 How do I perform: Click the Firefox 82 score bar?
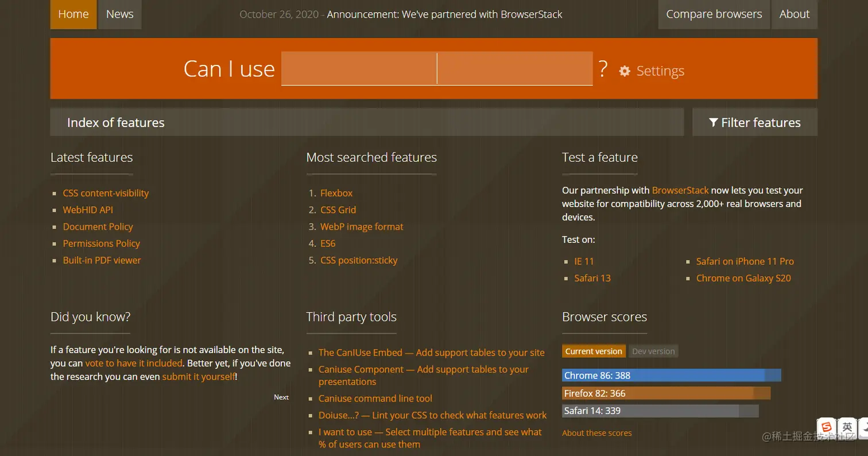(x=666, y=393)
